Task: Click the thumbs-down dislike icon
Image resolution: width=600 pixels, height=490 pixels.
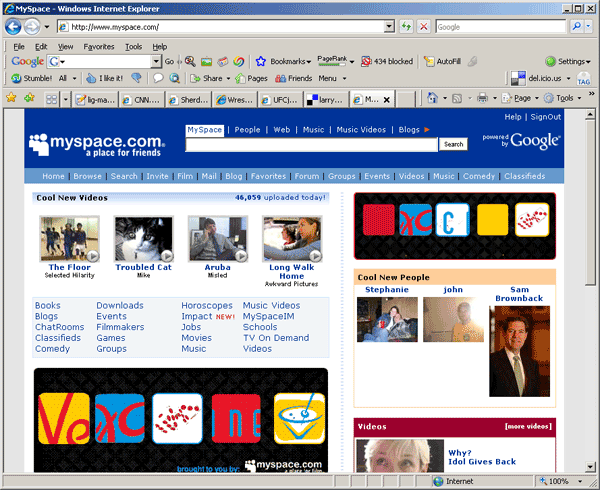Action: pyautogui.click(x=136, y=78)
